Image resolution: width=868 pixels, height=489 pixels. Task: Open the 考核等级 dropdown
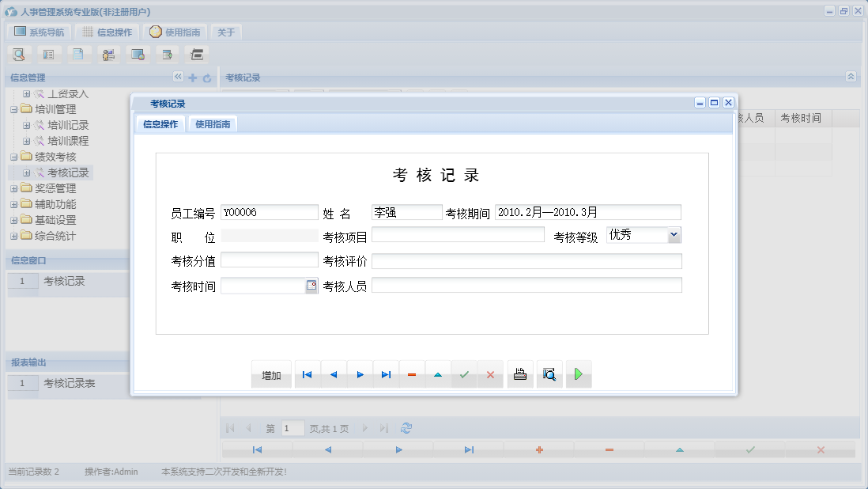click(x=674, y=235)
